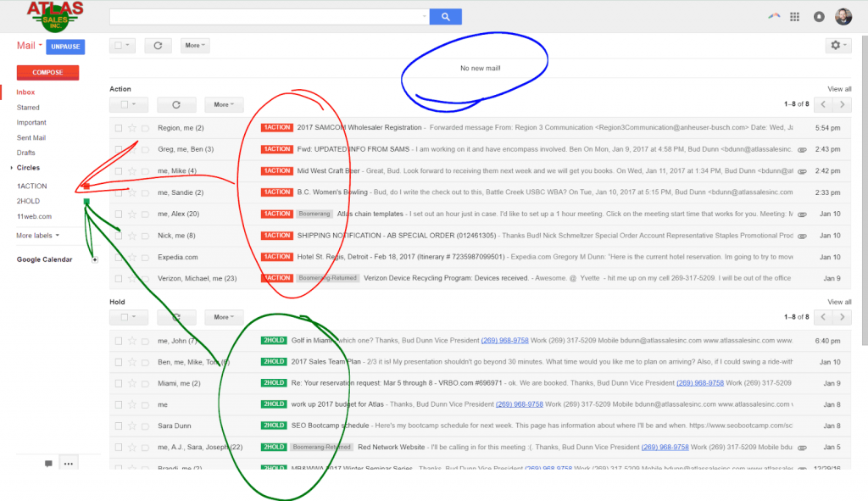Open the Action section More dropdown
Image resolution: width=868 pixels, height=501 pixels.
tap(224, 104)
